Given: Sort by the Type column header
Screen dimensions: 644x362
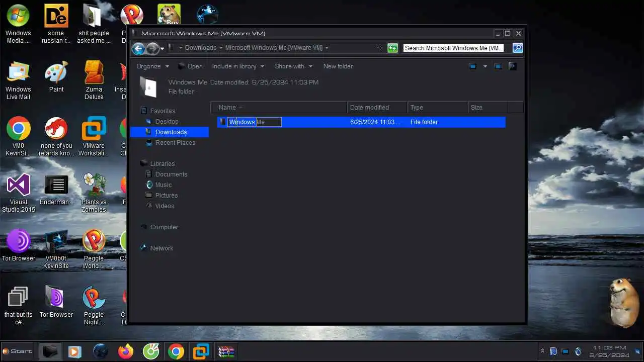Looking at the screenshot, I should (x=438, y=107).
